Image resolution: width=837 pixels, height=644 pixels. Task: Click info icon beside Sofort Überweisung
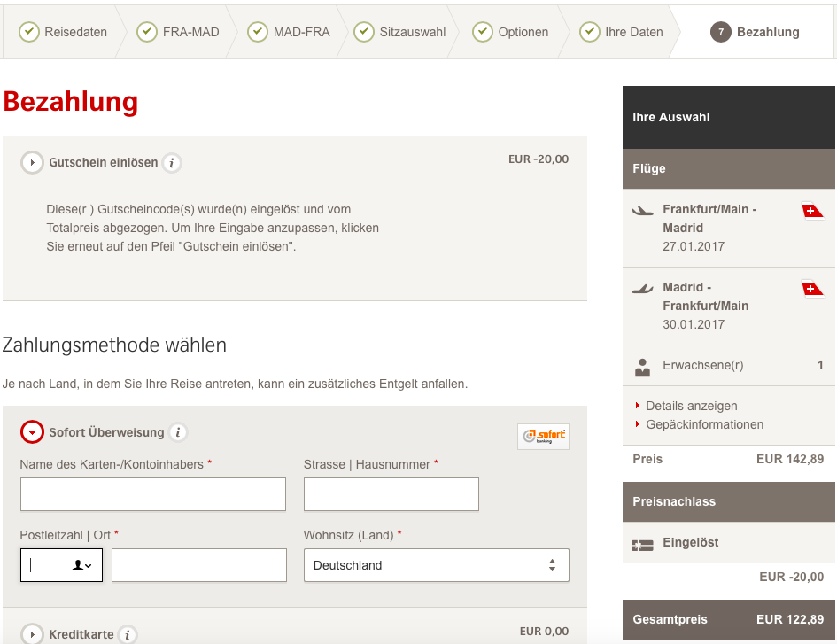178,433
